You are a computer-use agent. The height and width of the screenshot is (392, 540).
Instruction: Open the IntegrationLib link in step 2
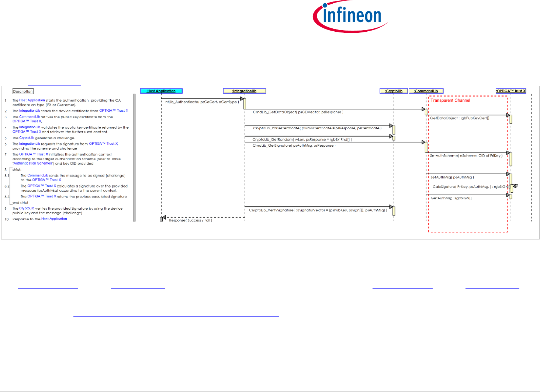click(30, 111)
